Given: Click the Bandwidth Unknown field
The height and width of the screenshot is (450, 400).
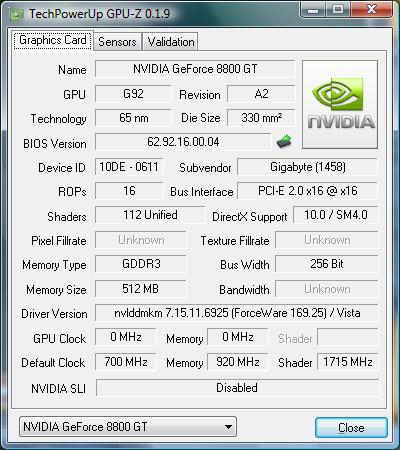Looking at the screenshot, I should [x=327, y=289].
